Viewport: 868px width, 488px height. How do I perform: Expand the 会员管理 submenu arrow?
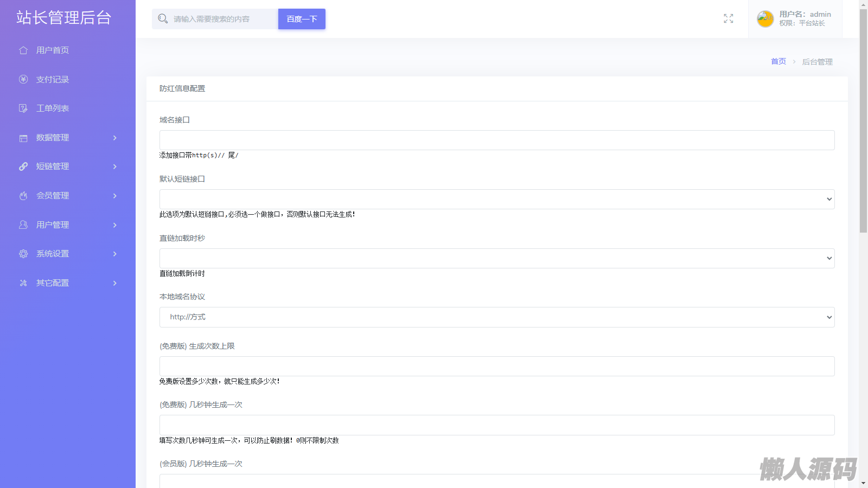coord(115,196)
